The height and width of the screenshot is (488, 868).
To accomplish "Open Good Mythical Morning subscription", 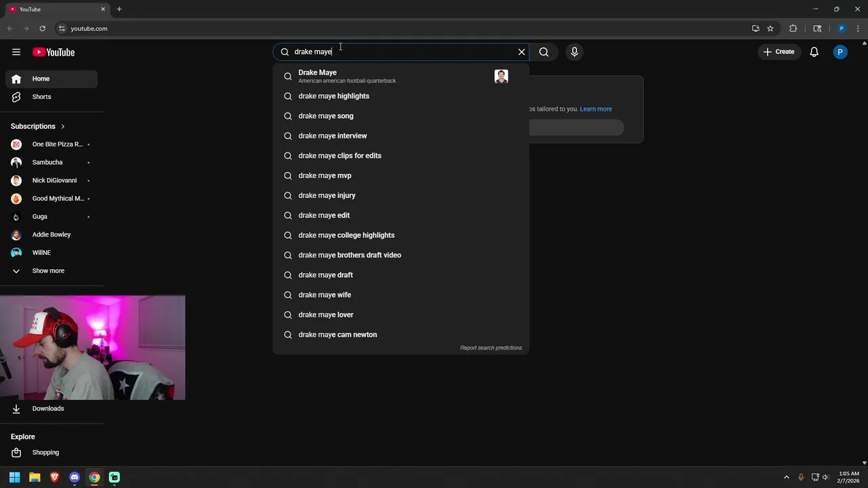I will click(x=52, y=199).
